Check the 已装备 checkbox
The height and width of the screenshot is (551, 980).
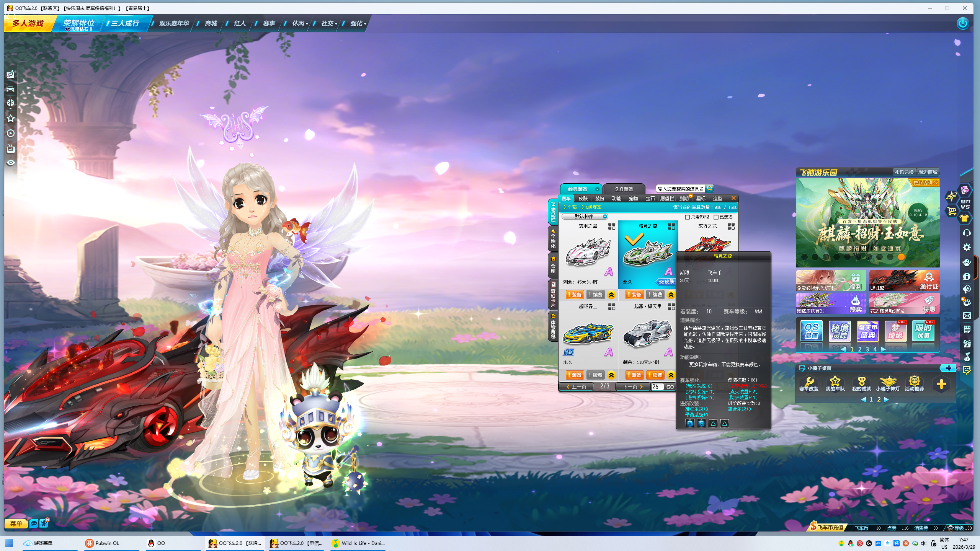point(716,217)
